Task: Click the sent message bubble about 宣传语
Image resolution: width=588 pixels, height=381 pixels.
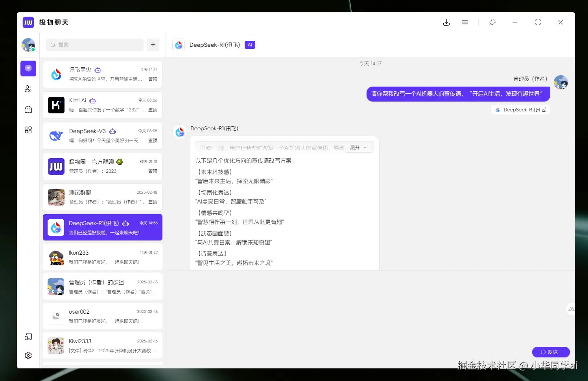Action: [x=458, y=94]
